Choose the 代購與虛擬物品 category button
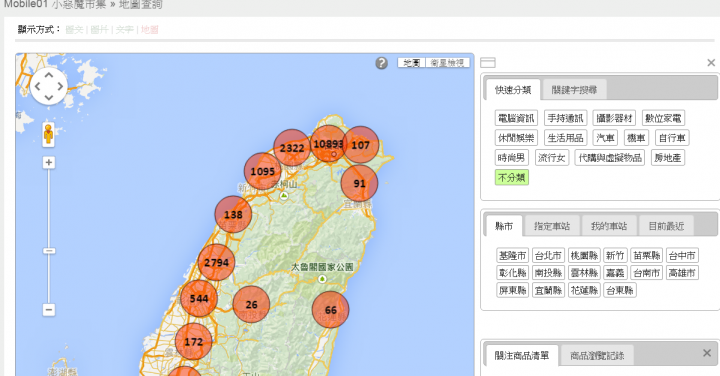Viewport: 720px width, 376px height. click(x=610, y=158)
